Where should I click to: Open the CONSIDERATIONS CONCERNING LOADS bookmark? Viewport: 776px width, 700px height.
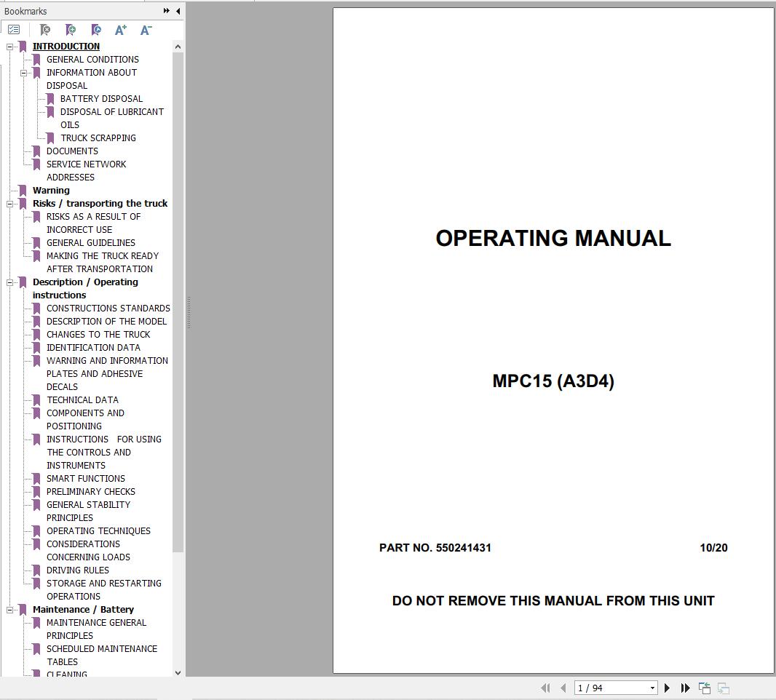tap(88, 551)
